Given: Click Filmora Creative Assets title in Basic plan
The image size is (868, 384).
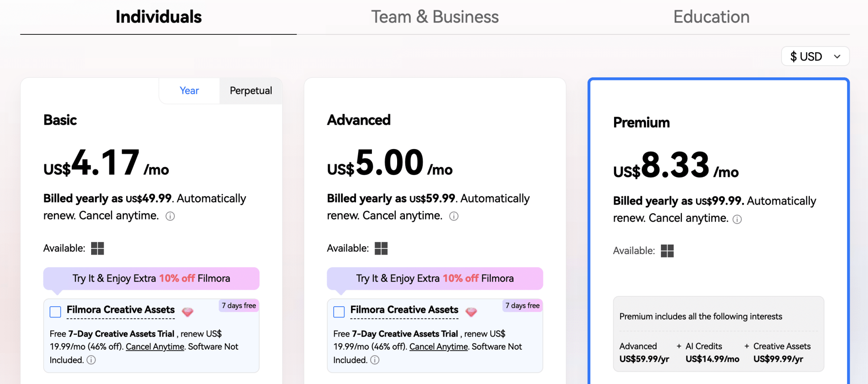Looking at the screenshot, I should pos(121,310).
